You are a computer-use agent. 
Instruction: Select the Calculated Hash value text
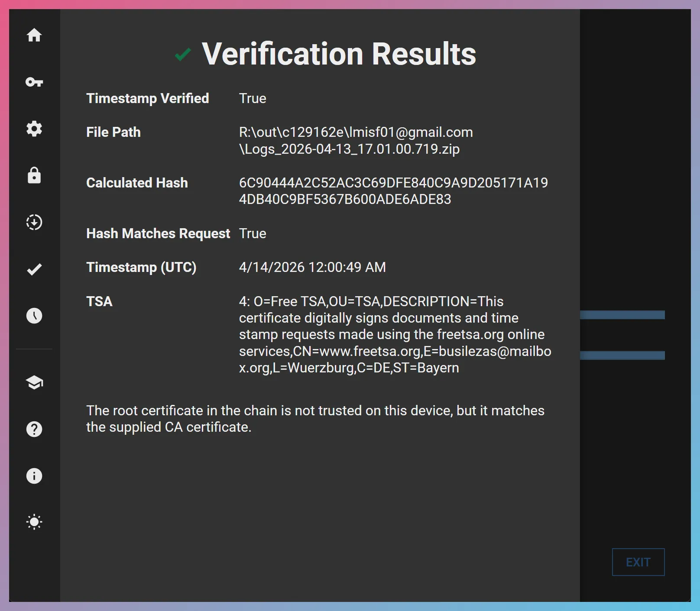[393, 191]
